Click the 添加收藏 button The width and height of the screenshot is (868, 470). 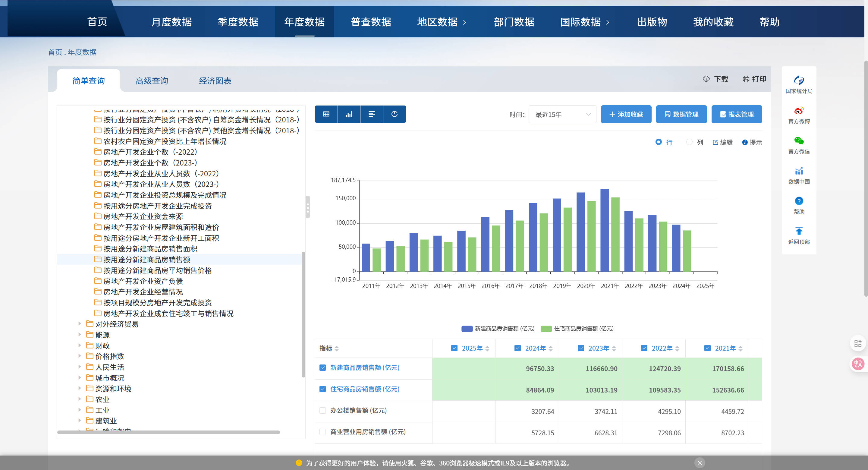pyautogui.click(x=626, y=115)
